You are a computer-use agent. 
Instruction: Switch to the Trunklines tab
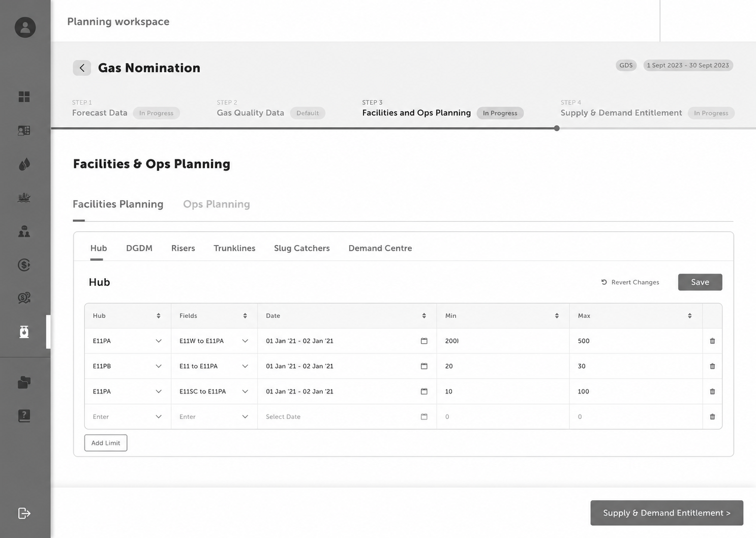pyautogui.click(x=234, y=248)
